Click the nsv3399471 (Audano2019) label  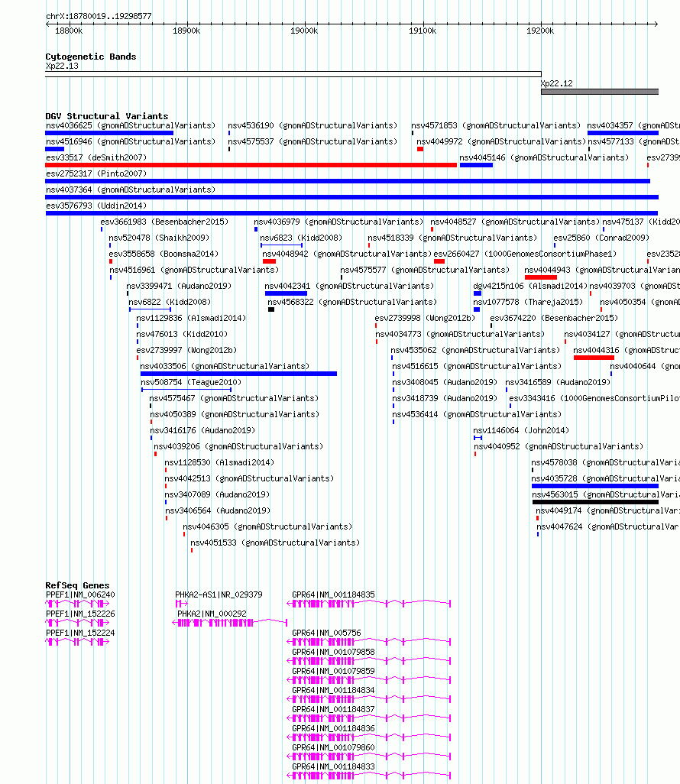179,286
